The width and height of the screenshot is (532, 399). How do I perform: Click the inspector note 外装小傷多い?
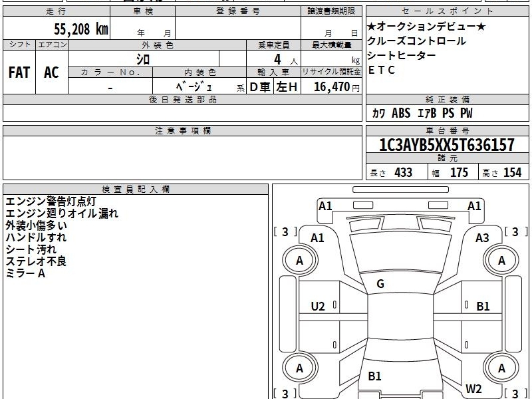37,225
